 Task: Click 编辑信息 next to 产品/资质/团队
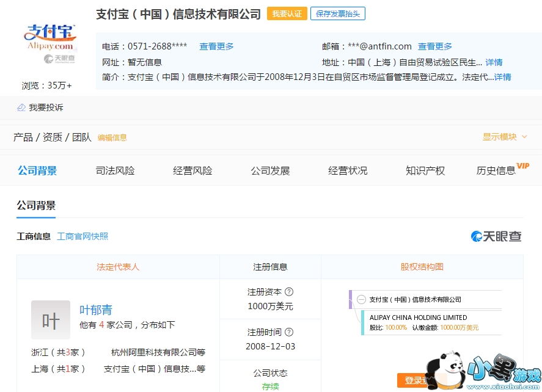pyautogui.click(x=112, y=138)
